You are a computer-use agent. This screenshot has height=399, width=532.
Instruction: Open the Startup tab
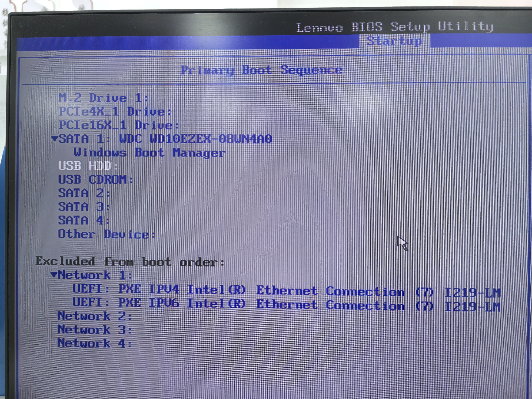(394, 41)
